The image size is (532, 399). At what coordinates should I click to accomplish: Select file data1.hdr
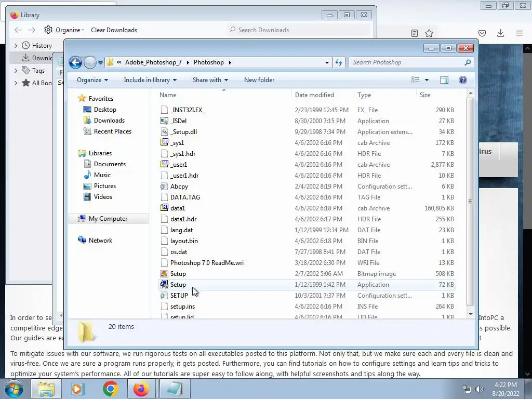pyautogui.click(x=183, y=219)
